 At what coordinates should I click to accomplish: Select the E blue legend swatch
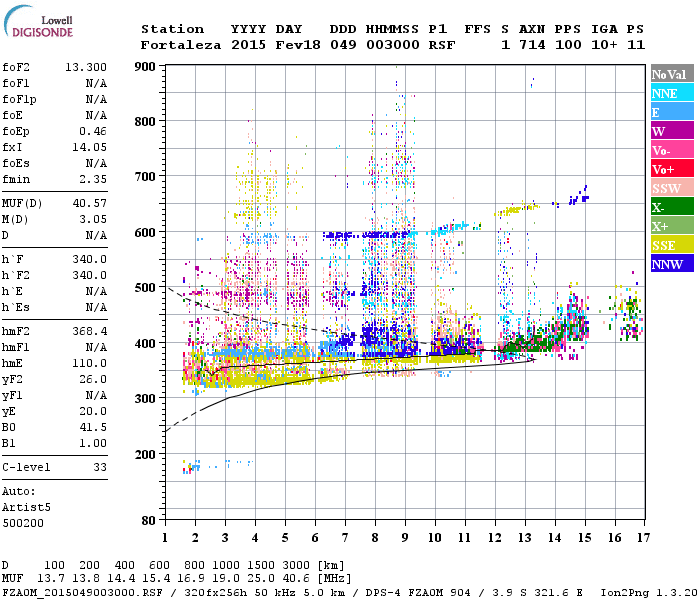[x=672, y=112]
